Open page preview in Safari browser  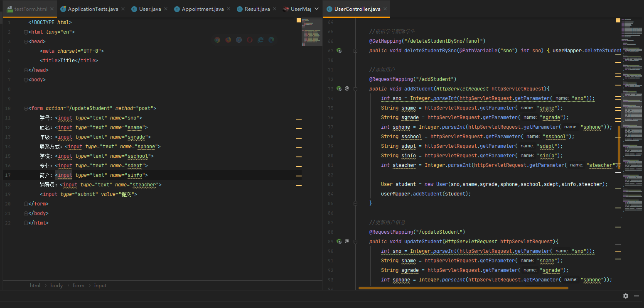(239, 40)
